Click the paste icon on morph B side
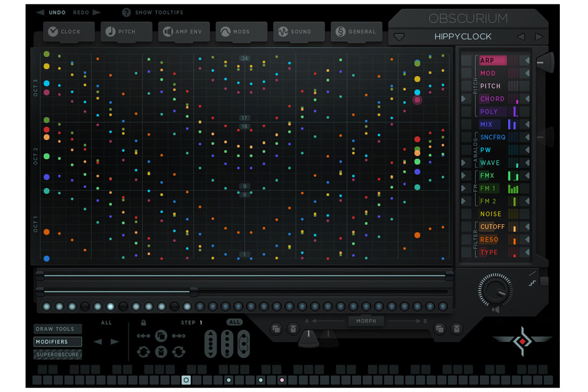Screen dimensions: 588x392 (457, 329)
